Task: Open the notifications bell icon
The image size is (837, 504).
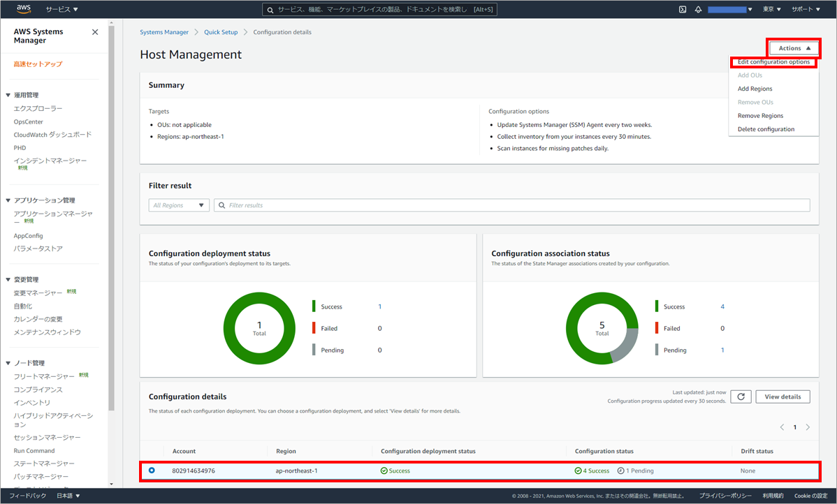Action: [x=698, y=9]
